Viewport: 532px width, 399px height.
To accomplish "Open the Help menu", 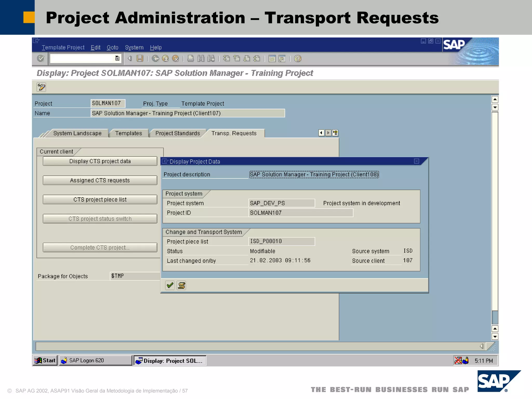I will pos(156,48).
